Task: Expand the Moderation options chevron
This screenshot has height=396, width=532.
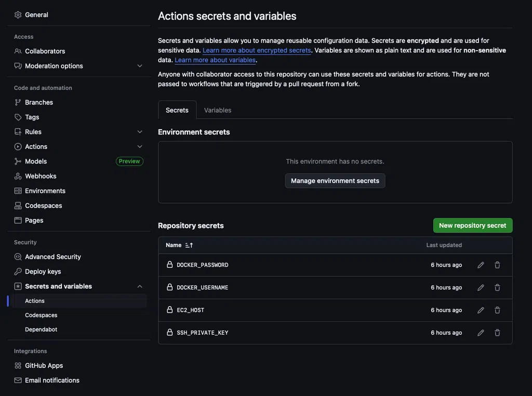Action: 139,66
